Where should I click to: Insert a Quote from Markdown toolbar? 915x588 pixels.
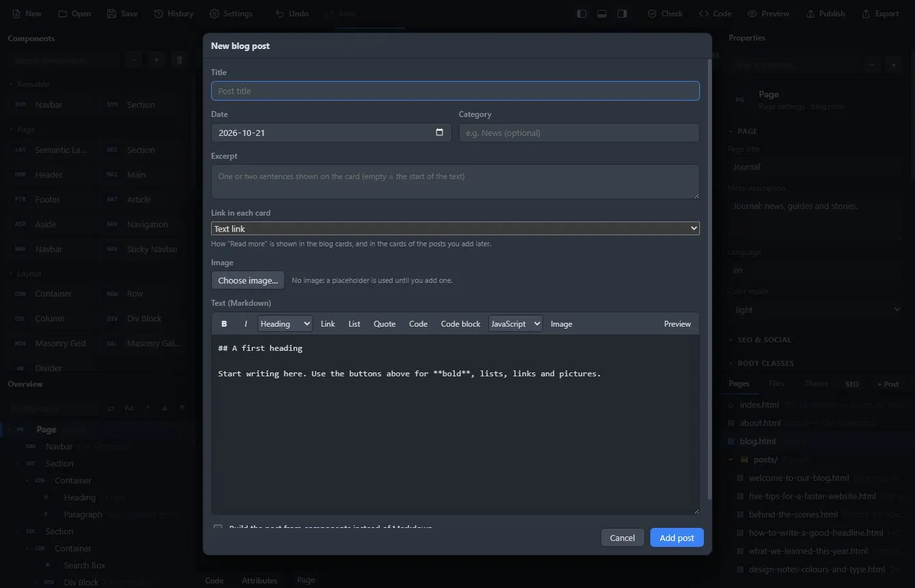(384, 324)
